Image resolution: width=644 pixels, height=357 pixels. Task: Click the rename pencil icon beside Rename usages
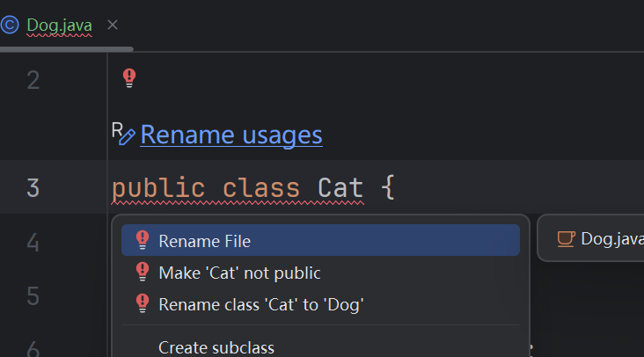tap(124, 134)
